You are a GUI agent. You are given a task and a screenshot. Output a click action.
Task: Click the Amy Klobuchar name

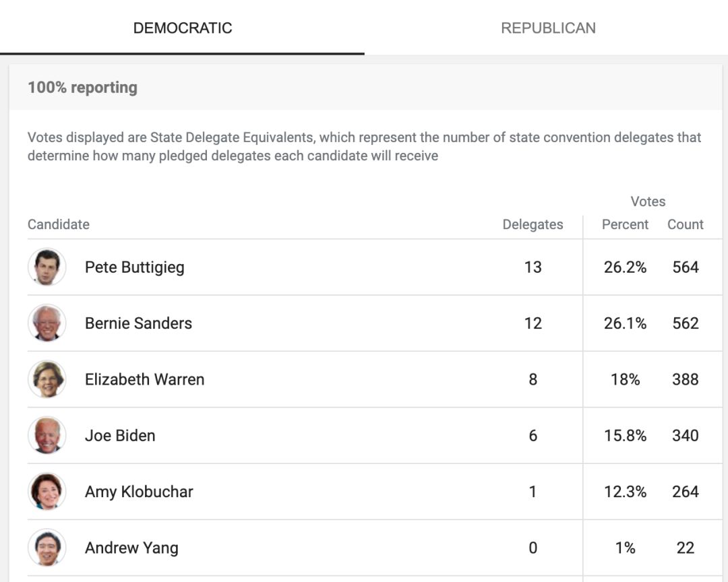139,492
